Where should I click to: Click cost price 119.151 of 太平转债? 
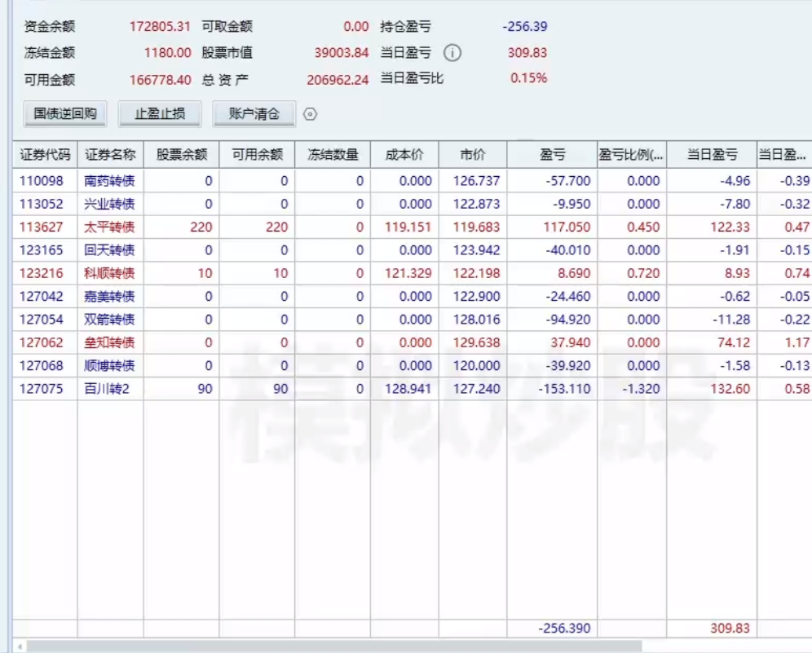[408, 227]
